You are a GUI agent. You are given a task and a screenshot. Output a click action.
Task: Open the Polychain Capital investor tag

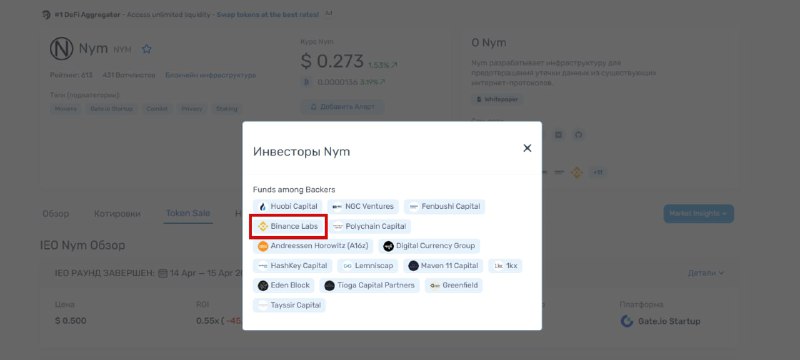(370, 226)
